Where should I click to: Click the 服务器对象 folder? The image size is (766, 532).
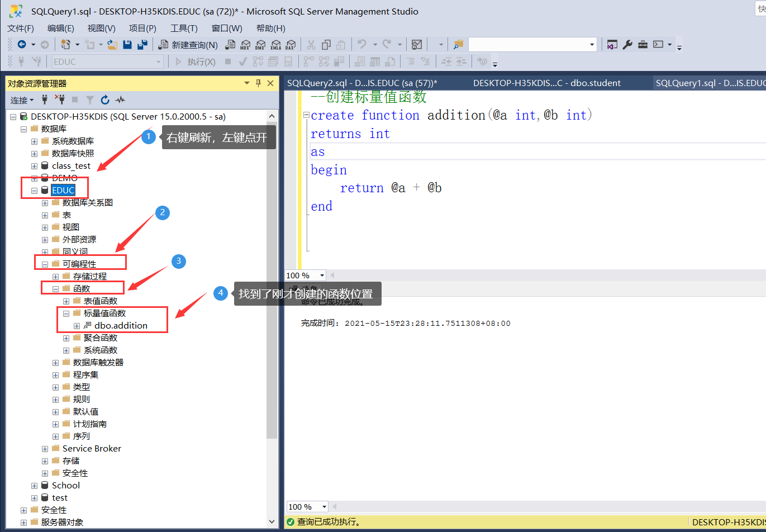coord(62,522)
